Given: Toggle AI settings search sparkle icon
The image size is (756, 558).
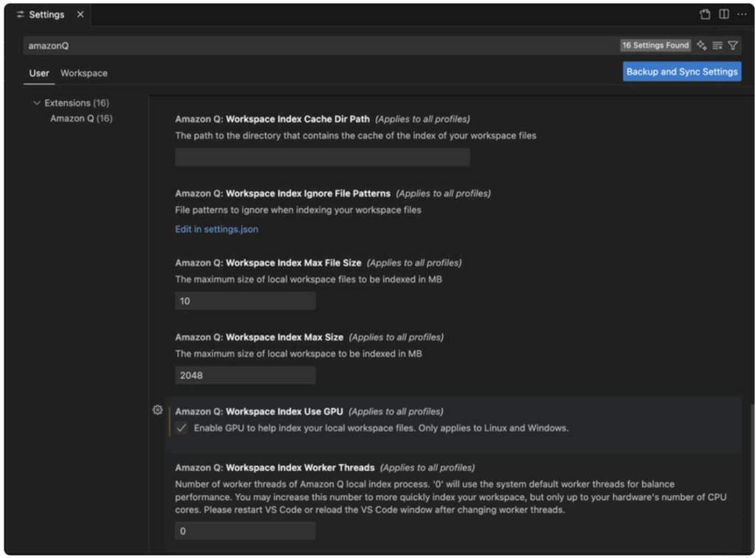Looking at the screenshot, I should (701, 46).
